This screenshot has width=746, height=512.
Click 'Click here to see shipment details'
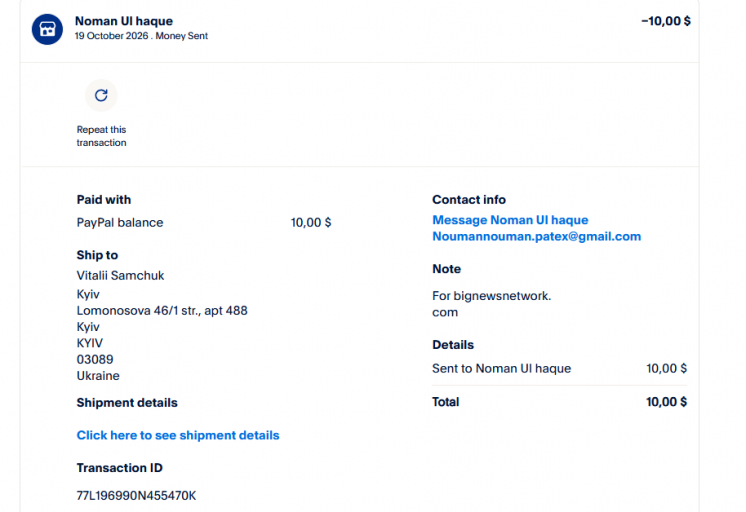tap(178, 435)
